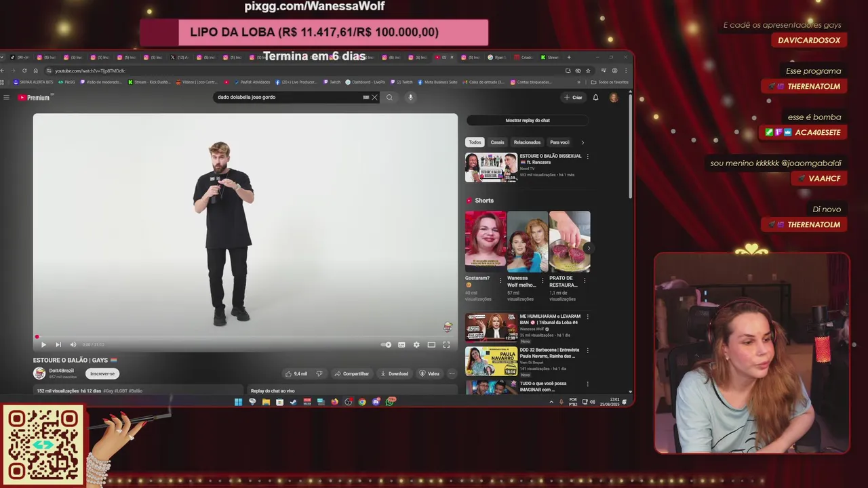
Task: Open the Meta Business Suite bookmark
Action: pos(437,82)
